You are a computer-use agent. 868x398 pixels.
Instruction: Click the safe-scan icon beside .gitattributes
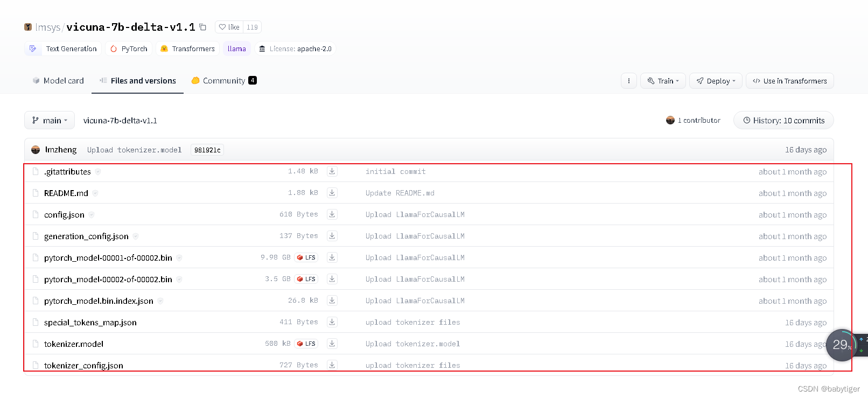point(98,172)
